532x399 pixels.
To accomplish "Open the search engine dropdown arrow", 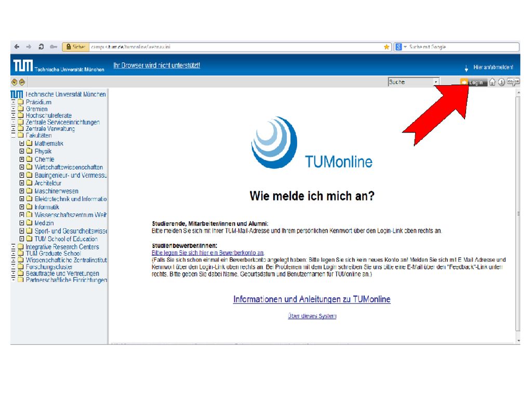I will [405, 47].
